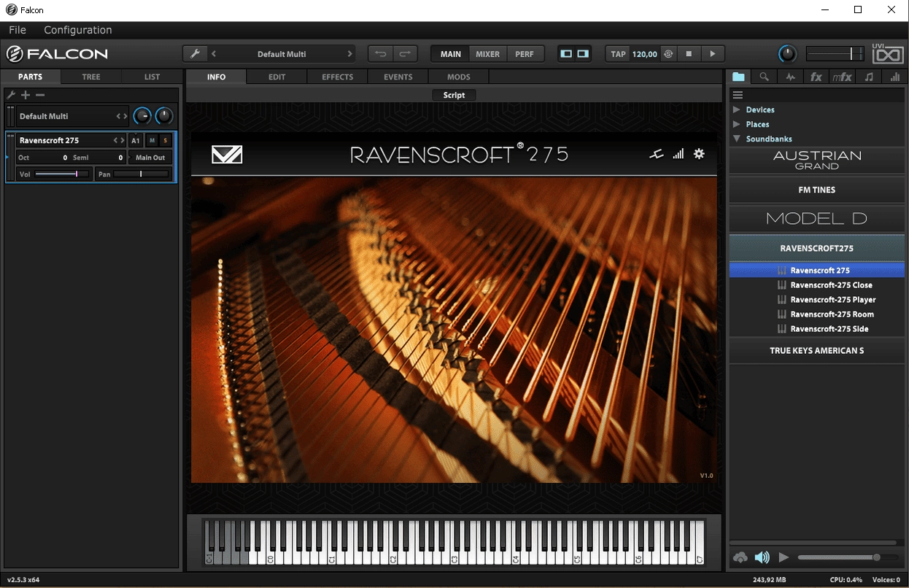
Task: Open the fx effects browser tab
Action: point(816,77)
